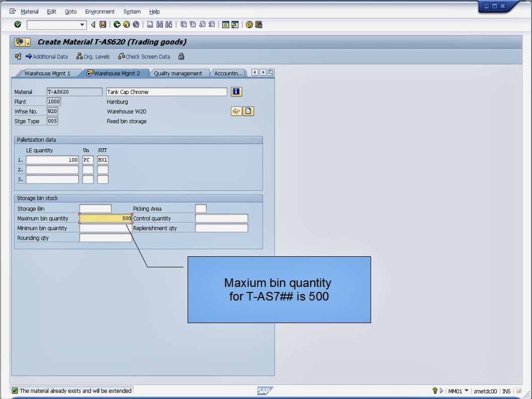
Task: Collapse the command field with the triangle
Action: coord(94,25)
